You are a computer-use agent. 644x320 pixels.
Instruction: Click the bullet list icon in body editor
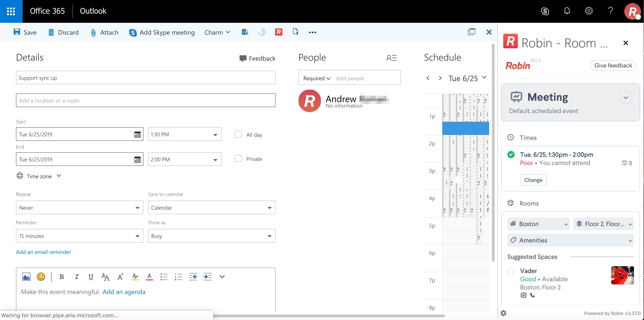[x=164, y=277]
